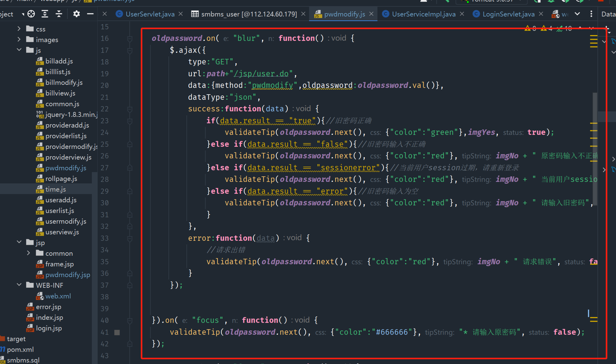Switch to UserServlet.java tab
This screenshot has height=364, width=616.
tap(150, 14)
